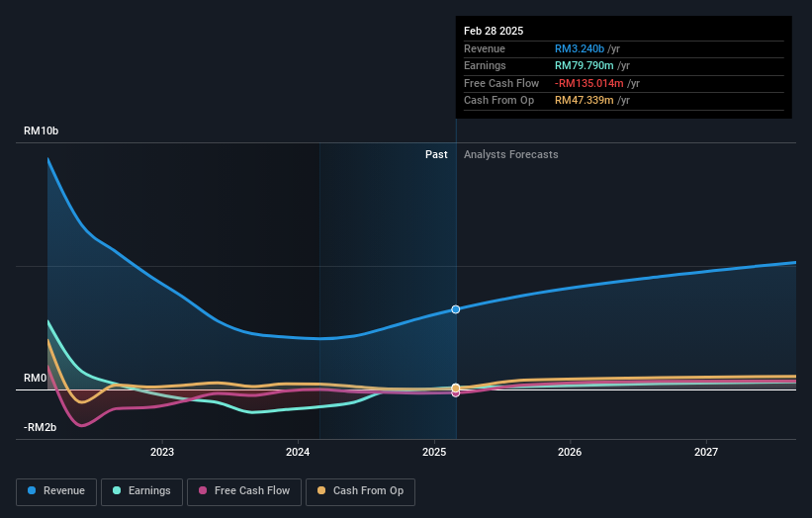
Task: Click the -RM135.014m free cash flow value
Action: (588, 83)
